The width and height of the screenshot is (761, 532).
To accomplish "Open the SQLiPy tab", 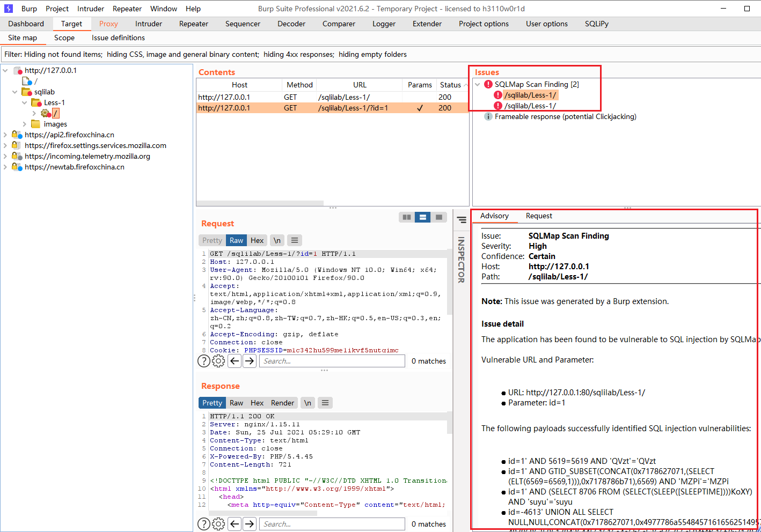I will coord(597,24).
